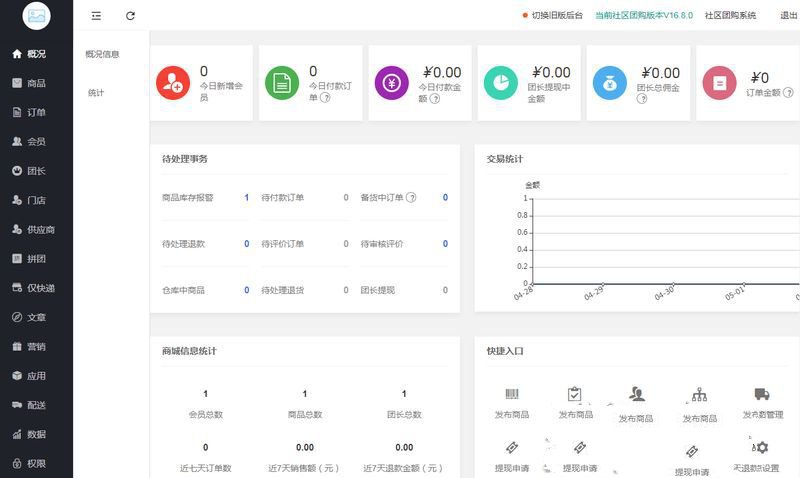
Task: Click the clipboard-check quick-entry icon
Action: point(574,394)
